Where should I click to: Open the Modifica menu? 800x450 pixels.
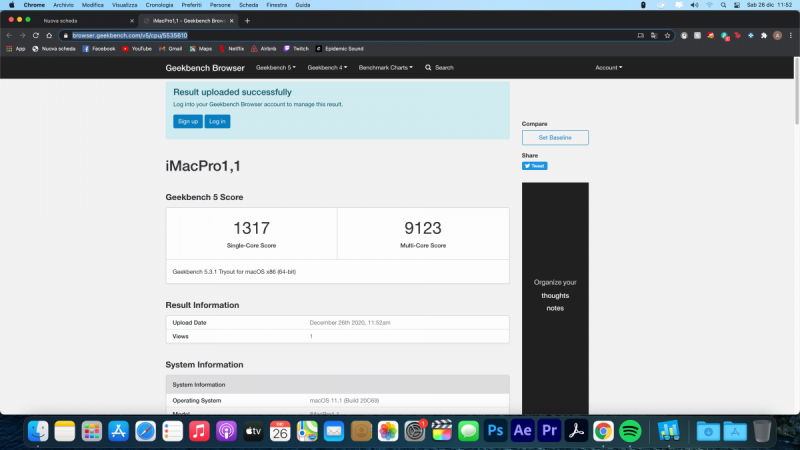tap(93, 5)
